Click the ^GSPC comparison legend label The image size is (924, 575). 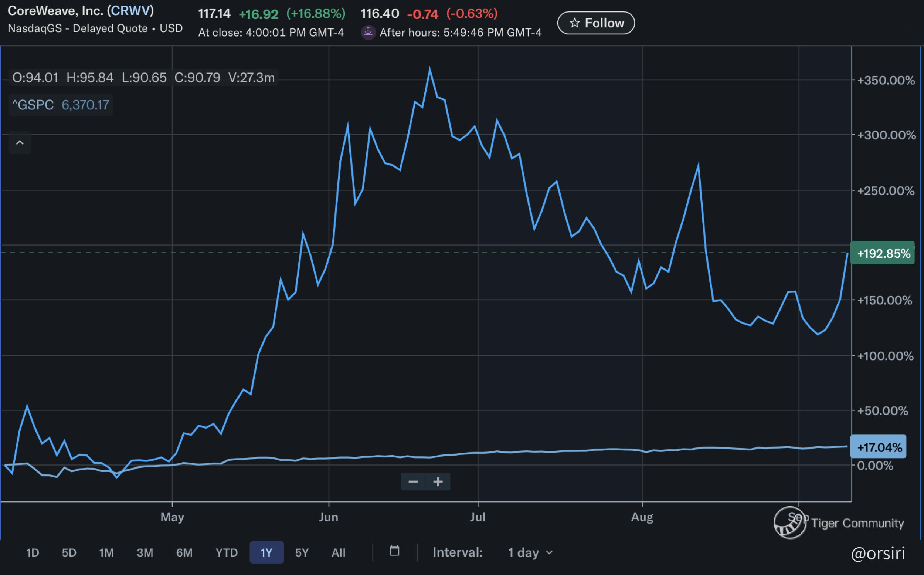point(33,105)
